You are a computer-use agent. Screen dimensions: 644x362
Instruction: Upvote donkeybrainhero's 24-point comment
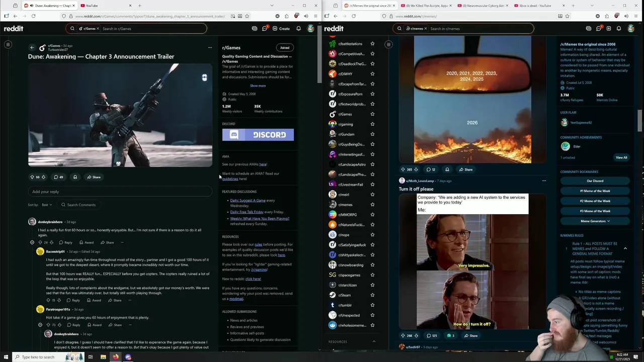pyautogui.click(x=40, y=242)
